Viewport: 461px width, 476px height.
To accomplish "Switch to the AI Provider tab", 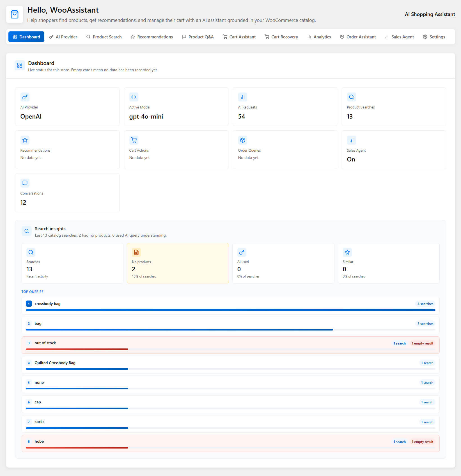I will click(x=63, y=37).
